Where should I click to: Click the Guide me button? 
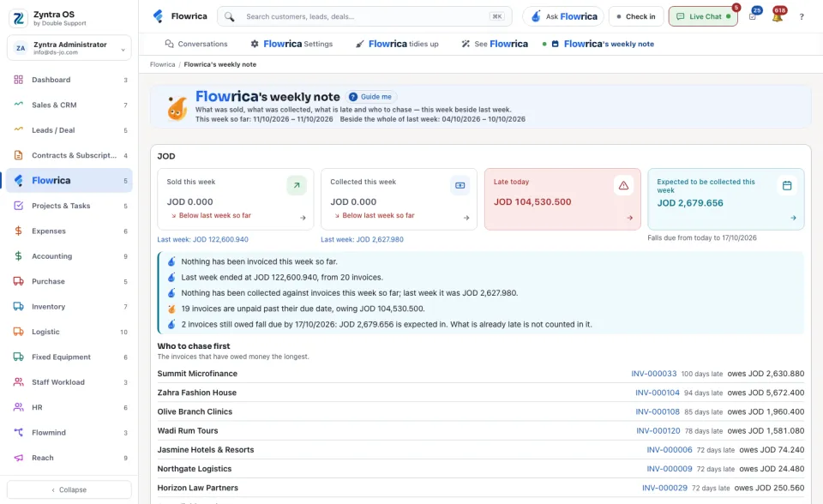[x=371, y=97]
